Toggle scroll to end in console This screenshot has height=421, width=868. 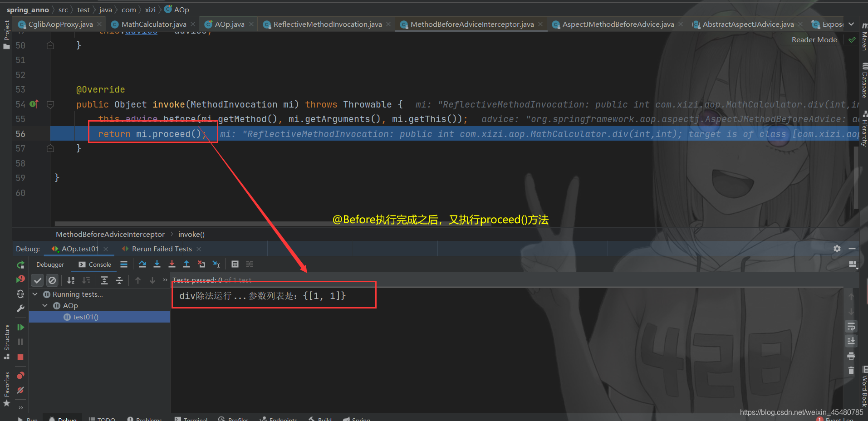851,341
